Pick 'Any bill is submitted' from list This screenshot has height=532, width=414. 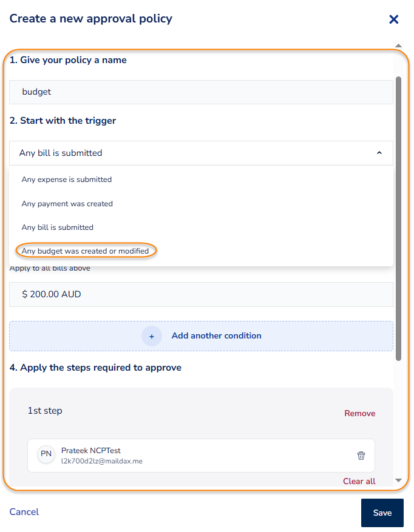click(x=58, y=227)
